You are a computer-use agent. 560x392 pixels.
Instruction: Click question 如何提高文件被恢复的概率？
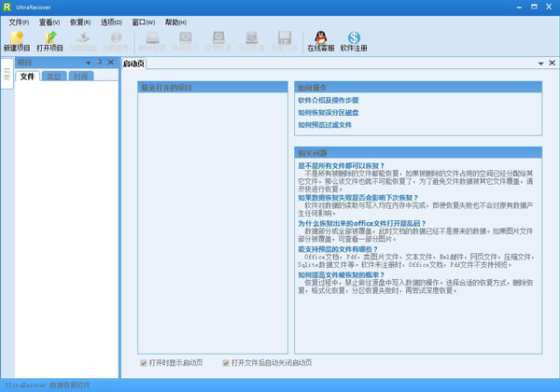coord(341,274)
